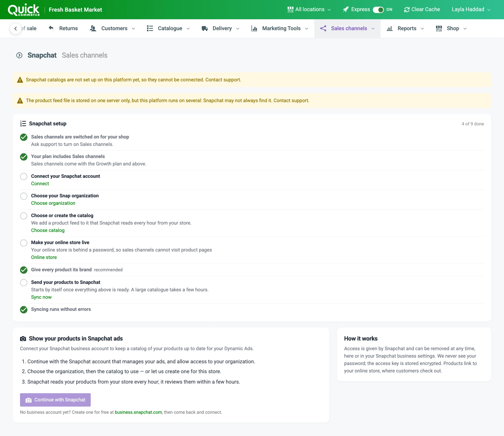Click the Returns arrow icon
Screen dimensions: 504x436
pyautogui.click(x=51, y=28)
